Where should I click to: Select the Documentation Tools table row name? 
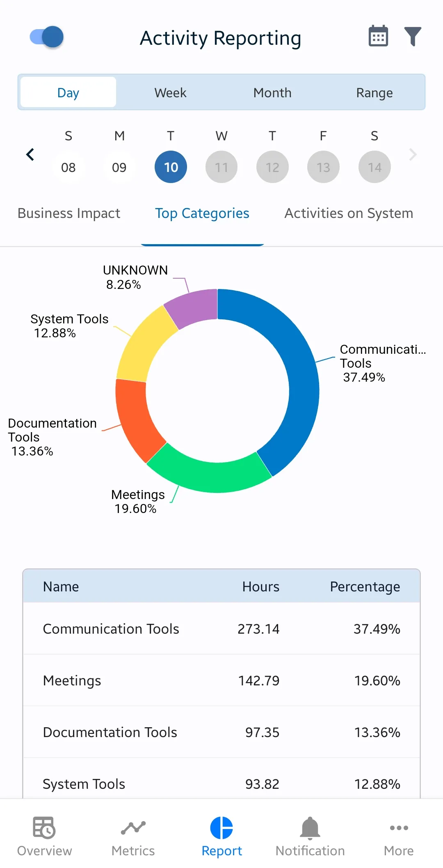coord(110,732)
